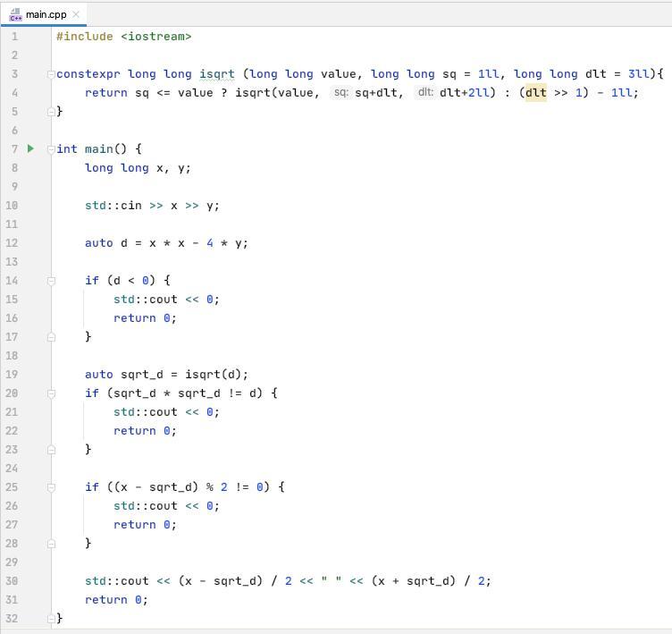Collapse the main function at line 7
672x634 pixels.
click(51, 148)
